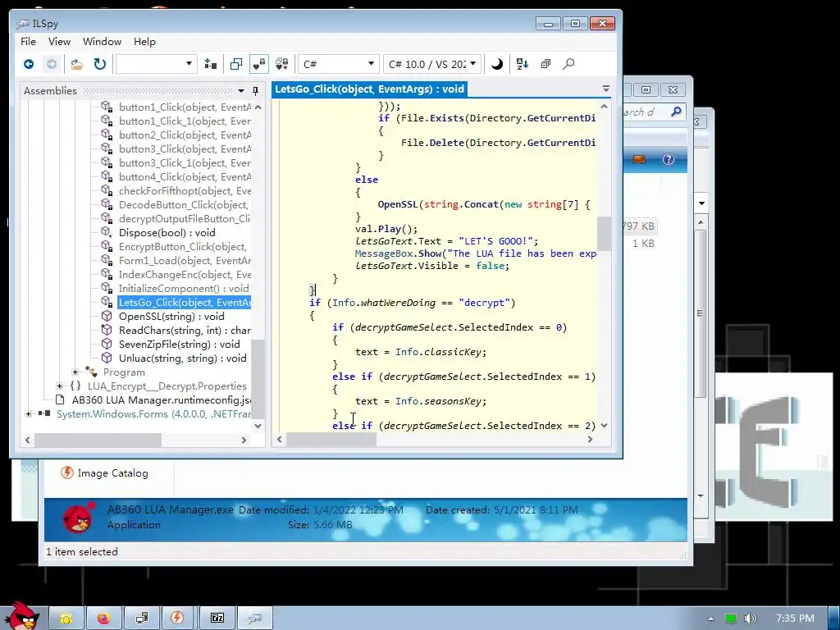Toggle dark theme moon icon

[x=497, y=64]
